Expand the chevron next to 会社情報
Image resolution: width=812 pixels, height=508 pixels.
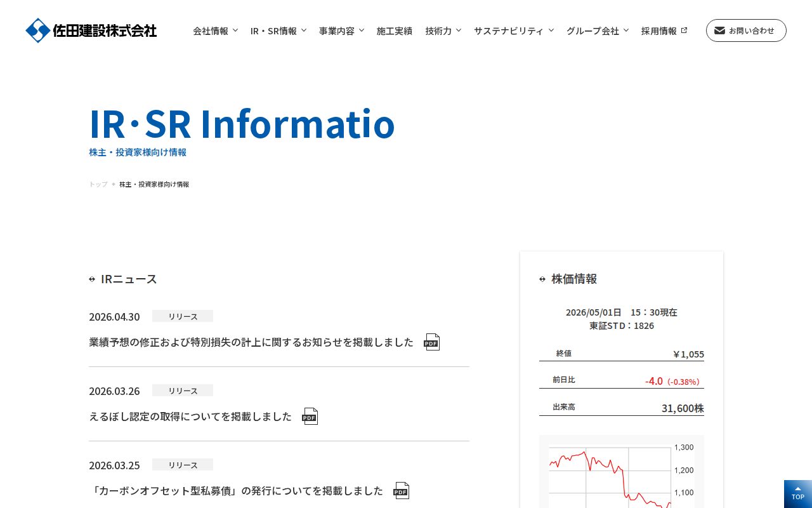235,30
